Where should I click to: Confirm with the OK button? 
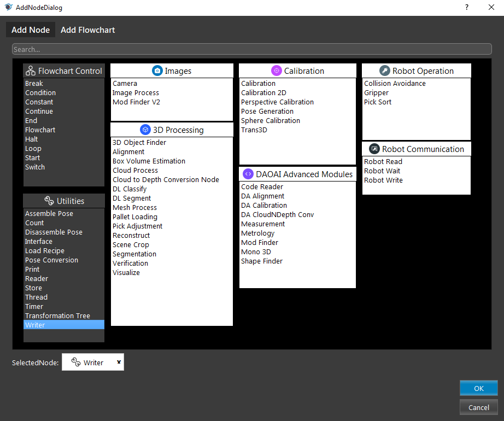(479, 388)
